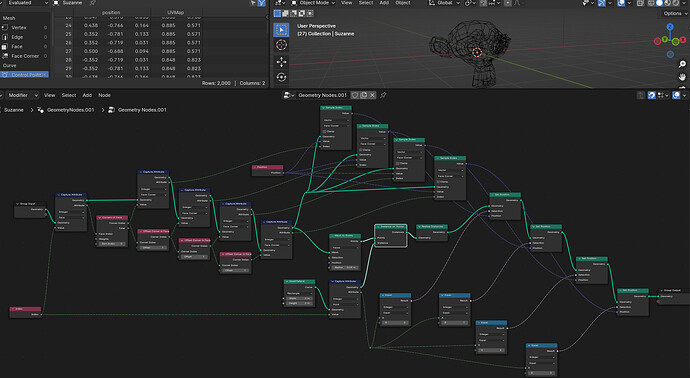The width and height of the screenshot is (690, 378).
Task: Toggle the selected-only filter in spreadsheet
Action: [x=253, y=3]
